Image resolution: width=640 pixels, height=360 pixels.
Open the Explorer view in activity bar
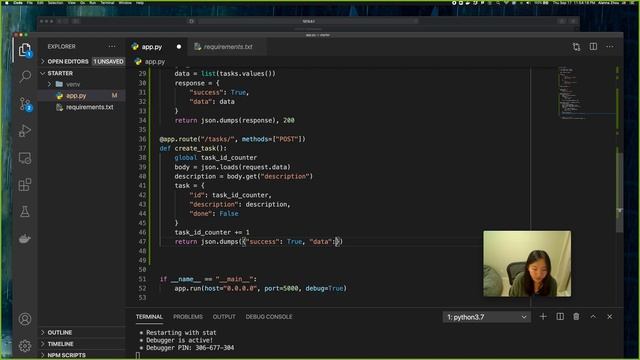coord(25,50)
